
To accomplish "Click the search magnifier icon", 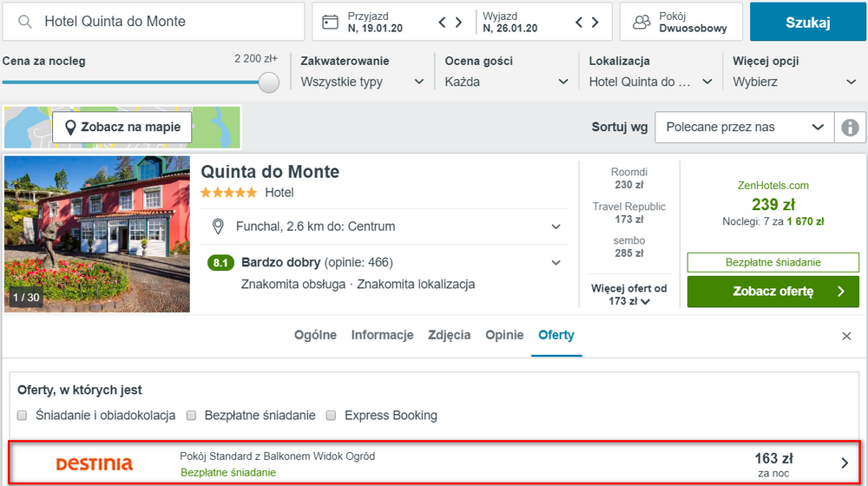I will [25, 22].
